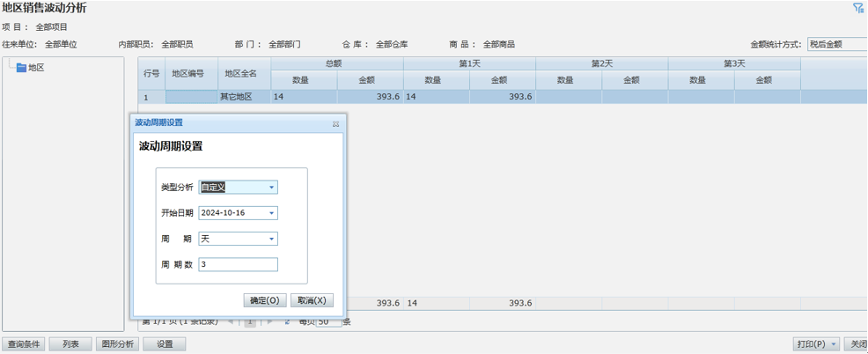Close the 波动周期设置 dialog via X icon
868x354 pixels.
click(335, 124)
